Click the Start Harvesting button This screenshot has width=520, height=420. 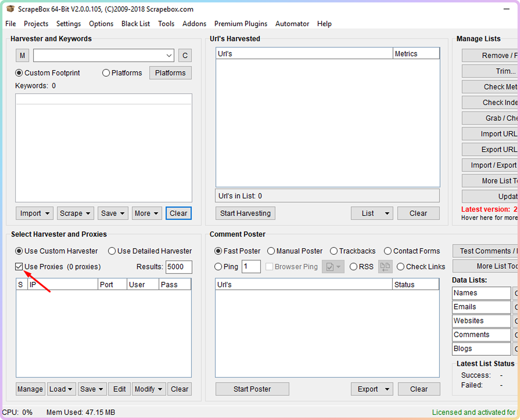click(x=245, y=213)
